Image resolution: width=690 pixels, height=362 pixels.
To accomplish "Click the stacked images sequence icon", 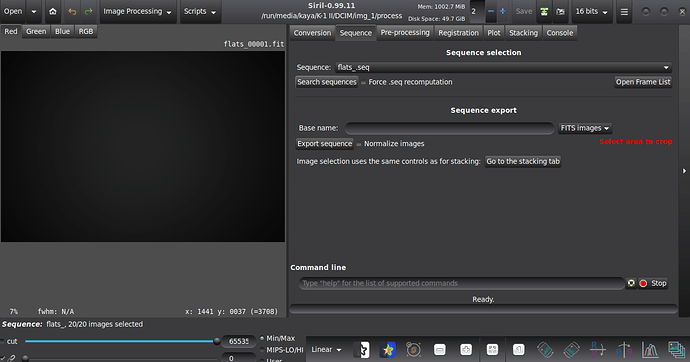I will click(x=676, y=350).
